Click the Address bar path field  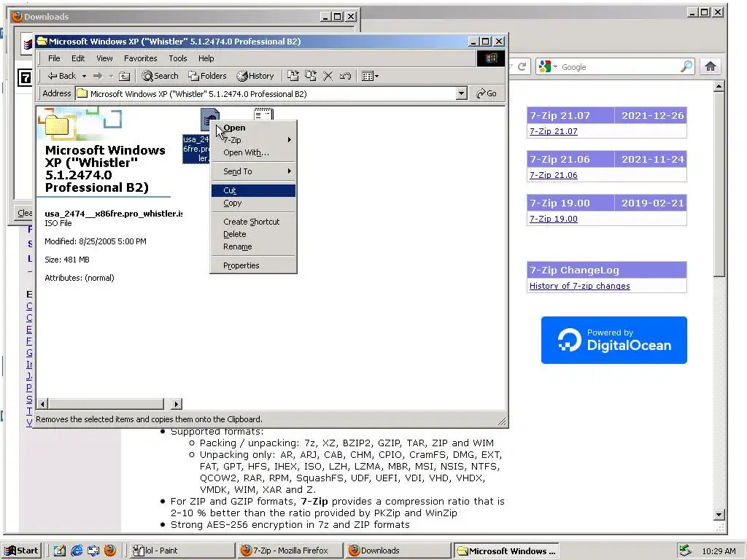[266, 93]
